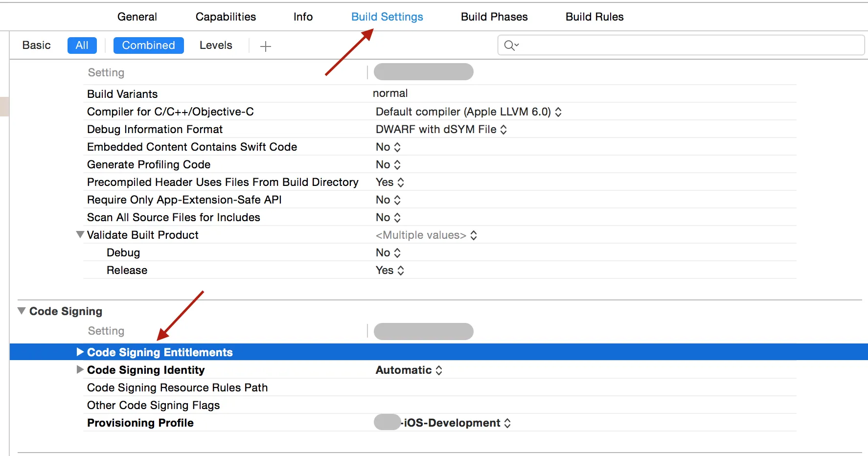Click the search magnifier dropdown icon

click(511, 46)
